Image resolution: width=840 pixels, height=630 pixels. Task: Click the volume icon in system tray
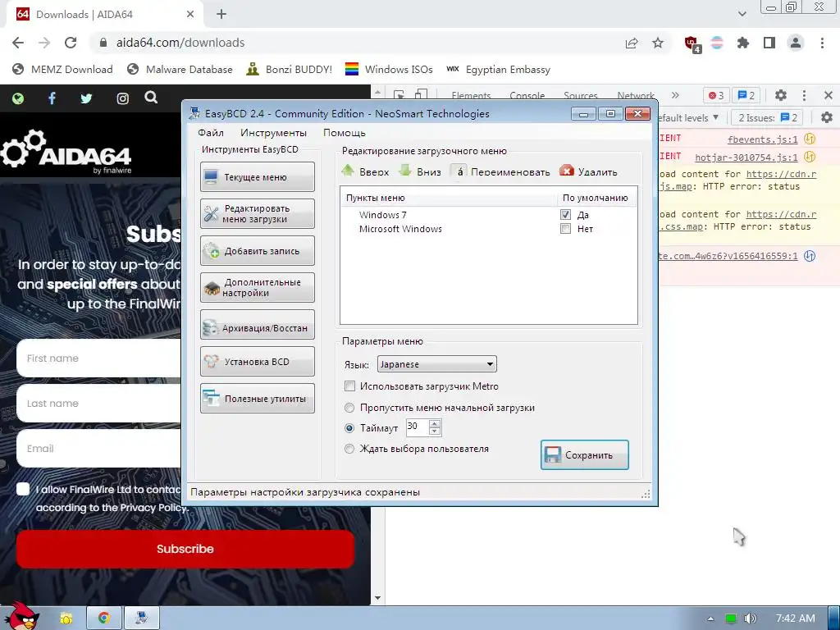click(750, 619)
